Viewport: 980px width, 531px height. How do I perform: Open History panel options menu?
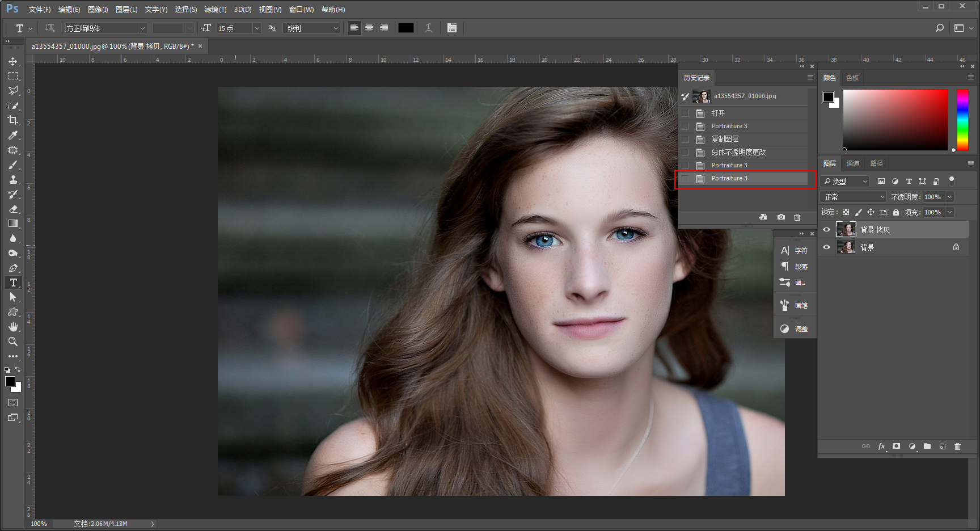pyautogui.click(x=810, y=78)
